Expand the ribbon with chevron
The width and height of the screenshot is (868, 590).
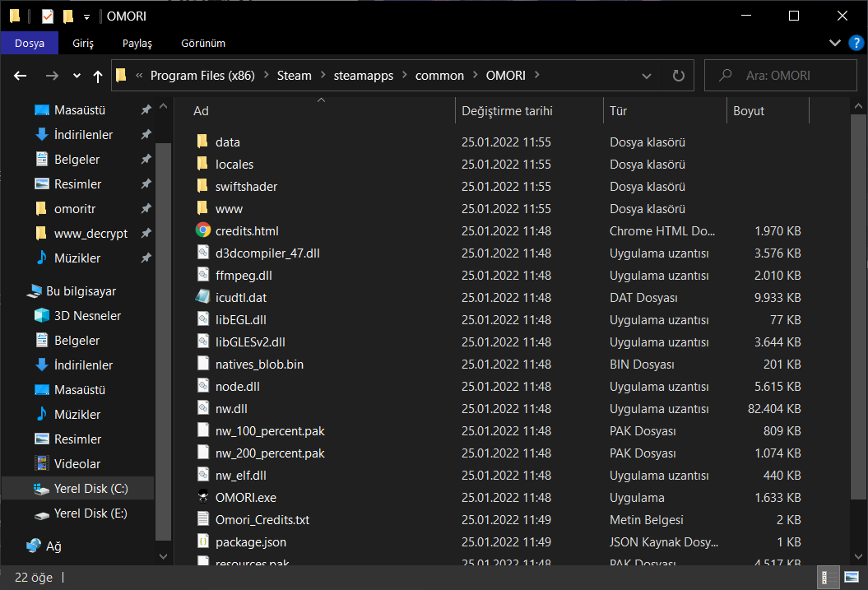coord(835,43)
